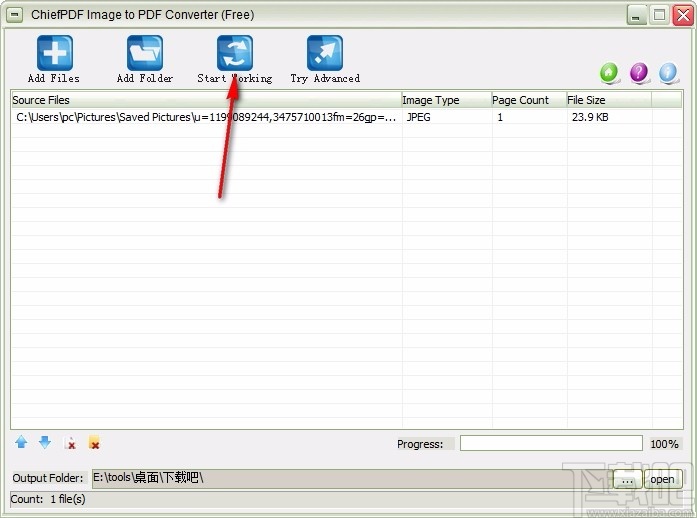Sort by the File Size column header
This screenshot has width=697, height=518.
point(609,100)
